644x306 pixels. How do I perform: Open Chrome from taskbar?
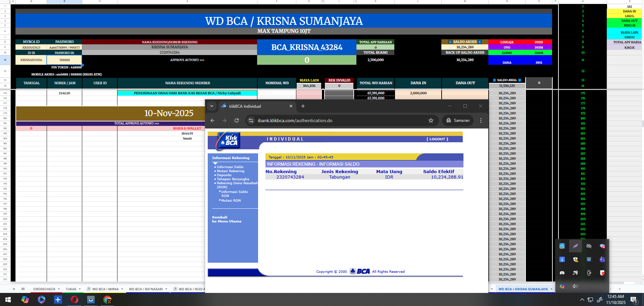pos(107,300)
